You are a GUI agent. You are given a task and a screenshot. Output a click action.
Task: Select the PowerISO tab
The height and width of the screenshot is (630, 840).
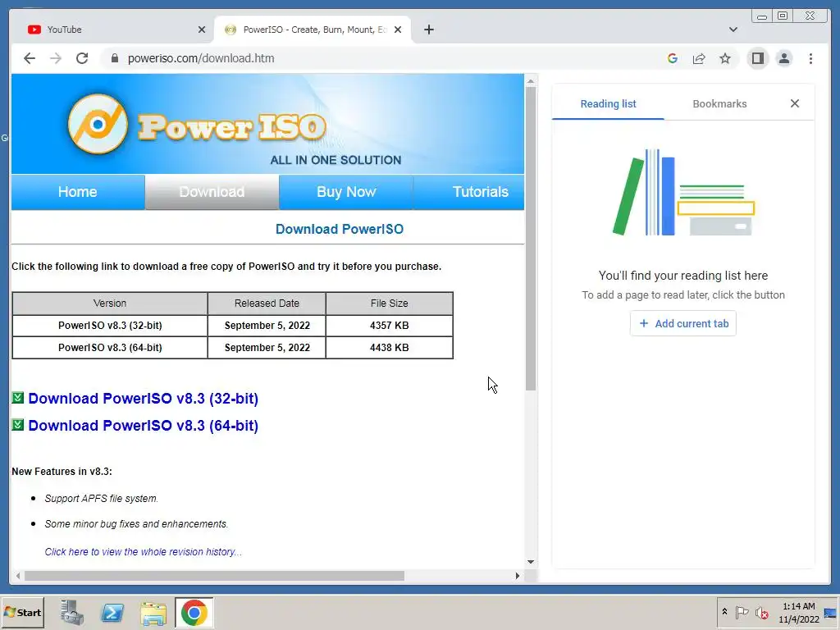point(313,30)
